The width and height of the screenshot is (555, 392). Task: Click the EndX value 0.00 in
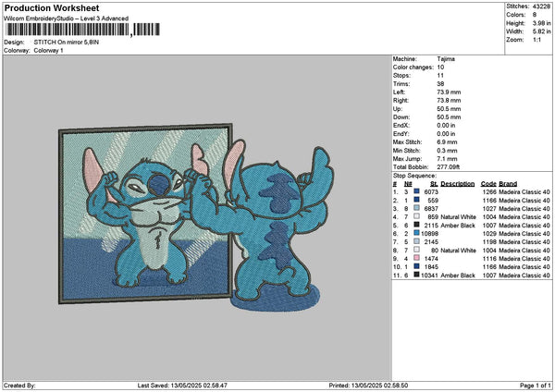tap(447, 125)
